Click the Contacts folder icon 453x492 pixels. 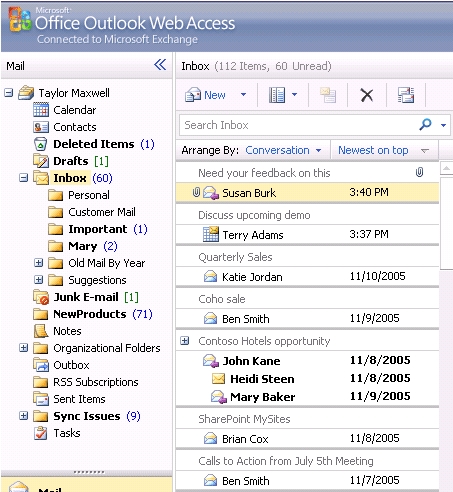[41, 127]
